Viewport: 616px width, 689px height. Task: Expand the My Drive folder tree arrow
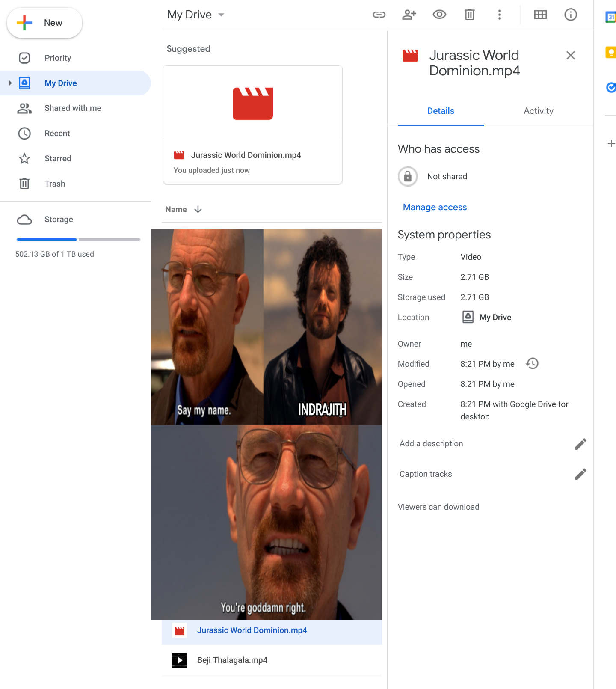coord(10,83)
